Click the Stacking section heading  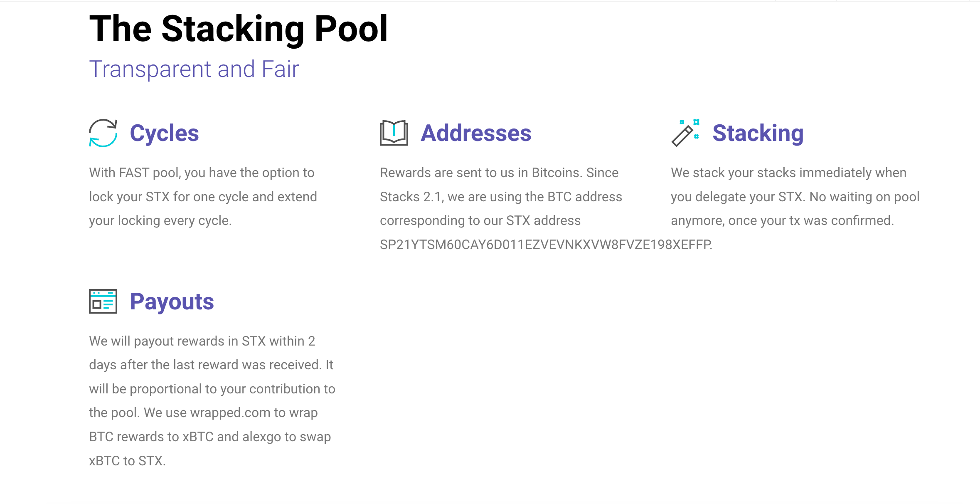[x=758, y=133]
